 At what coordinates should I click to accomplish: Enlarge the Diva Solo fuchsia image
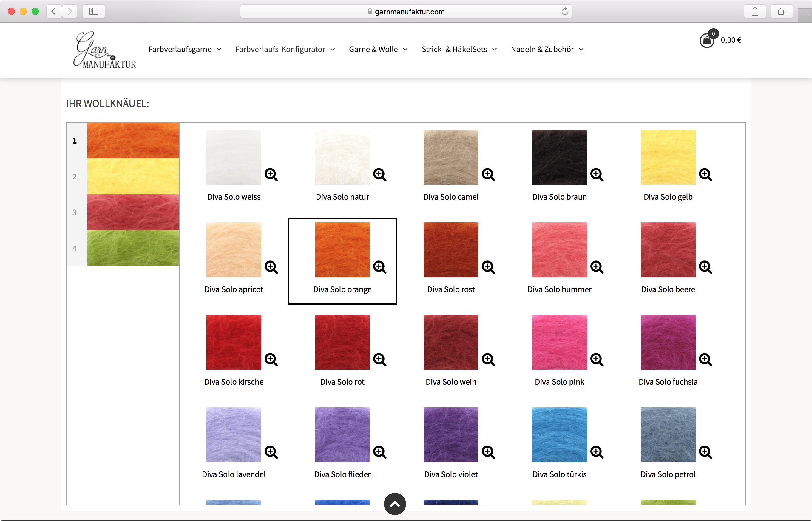[705, 360]
